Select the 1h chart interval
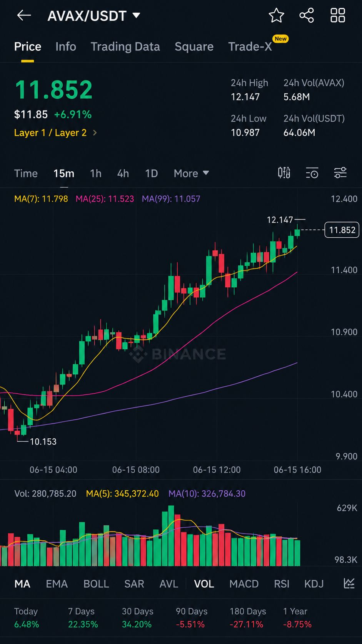The image size is (362, 644). pyautogui.click(x=96, y=173)
